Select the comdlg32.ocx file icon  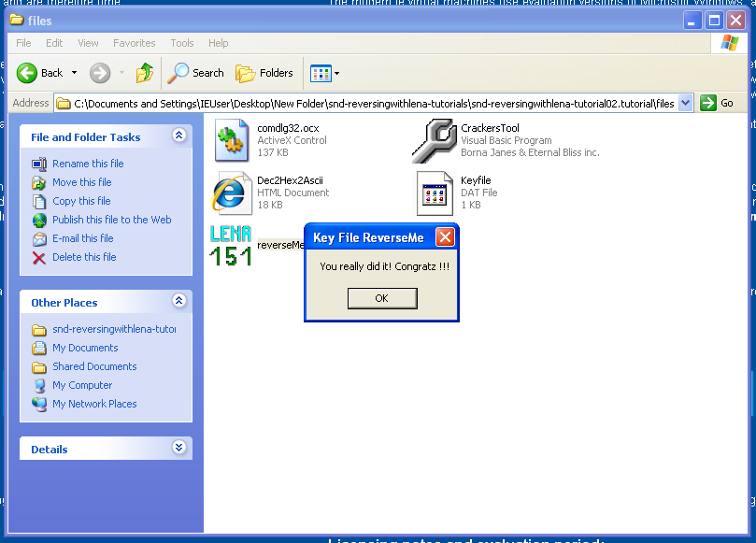tap(232, 140)
